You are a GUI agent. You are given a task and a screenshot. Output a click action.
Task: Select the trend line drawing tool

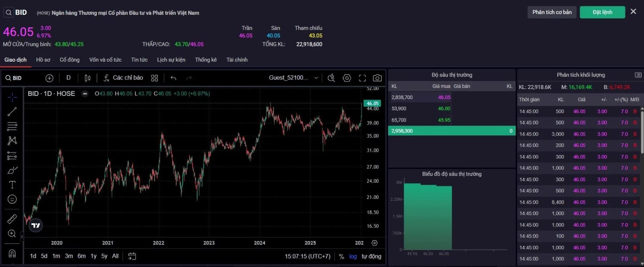pyautogui.click(x=12, y=112)
